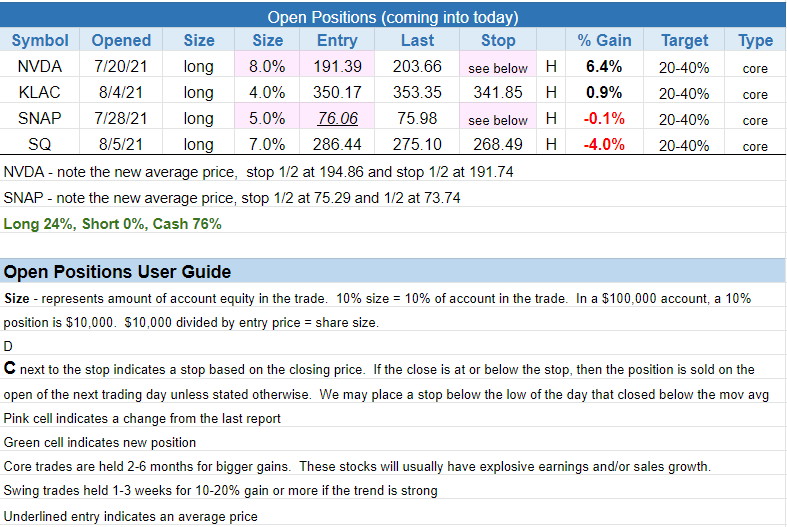Select the 353.35 last price cell
The height and width of the screenshot is (527, 787).
coord(417,92)
